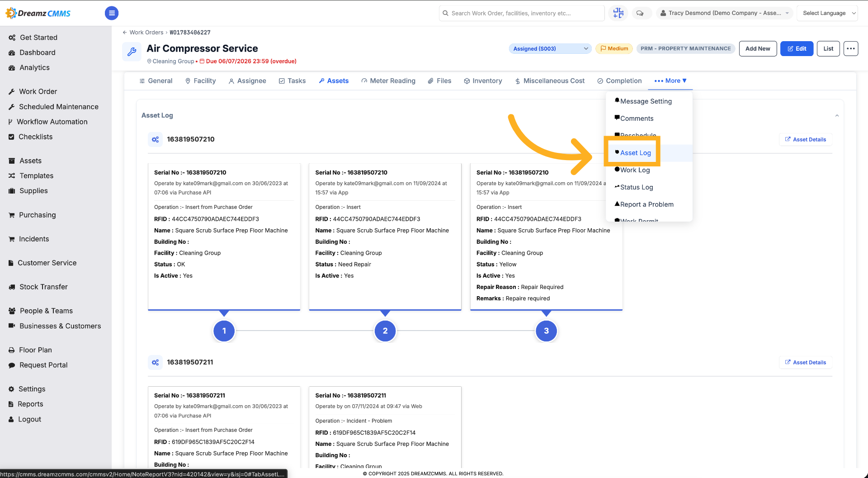
Task: Switch to the Miscellaneous Cost tab
Action: pos(550,80)
